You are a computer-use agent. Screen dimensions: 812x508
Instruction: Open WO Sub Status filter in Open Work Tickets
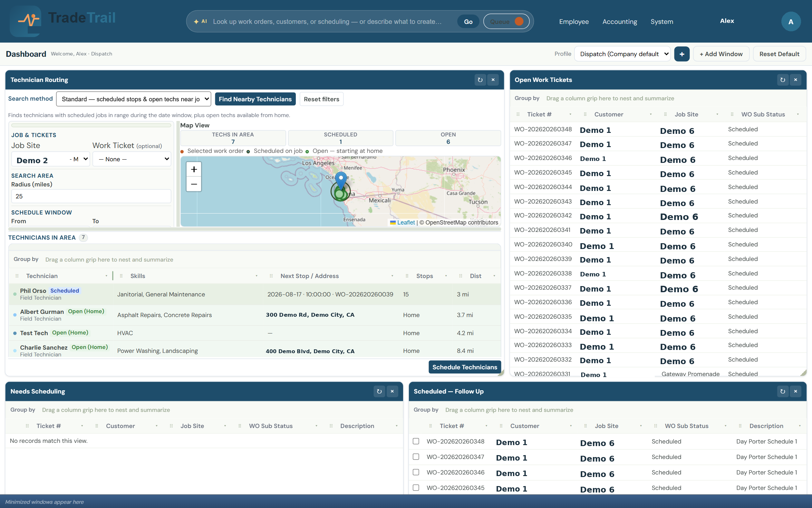pos(797,114)
